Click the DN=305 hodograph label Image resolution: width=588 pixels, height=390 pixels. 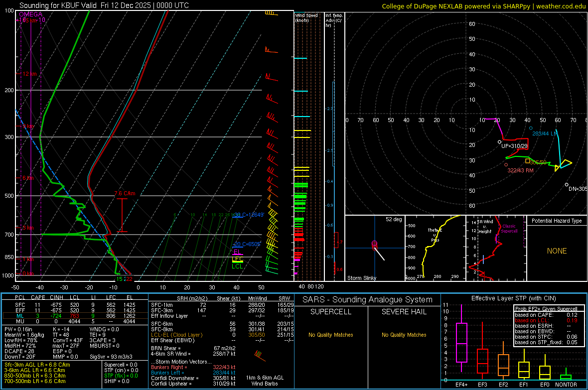[578, 189]
